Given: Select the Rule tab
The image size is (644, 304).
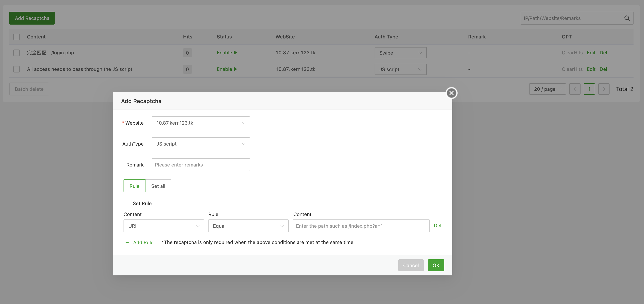Looking at the screenshot, I should (134, 186).
